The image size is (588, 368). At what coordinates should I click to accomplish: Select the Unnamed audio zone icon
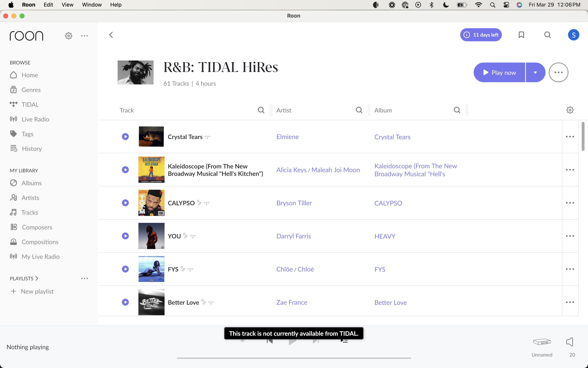542,342
